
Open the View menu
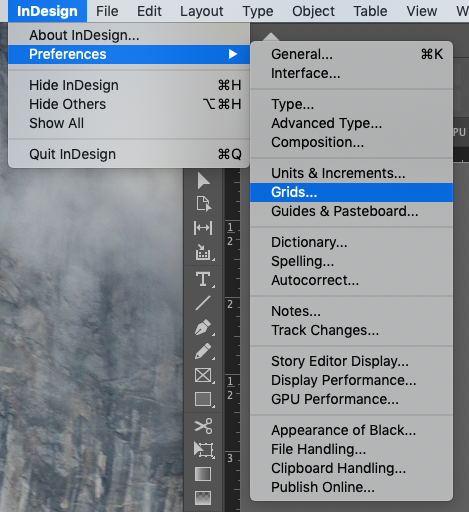(422, 11)
